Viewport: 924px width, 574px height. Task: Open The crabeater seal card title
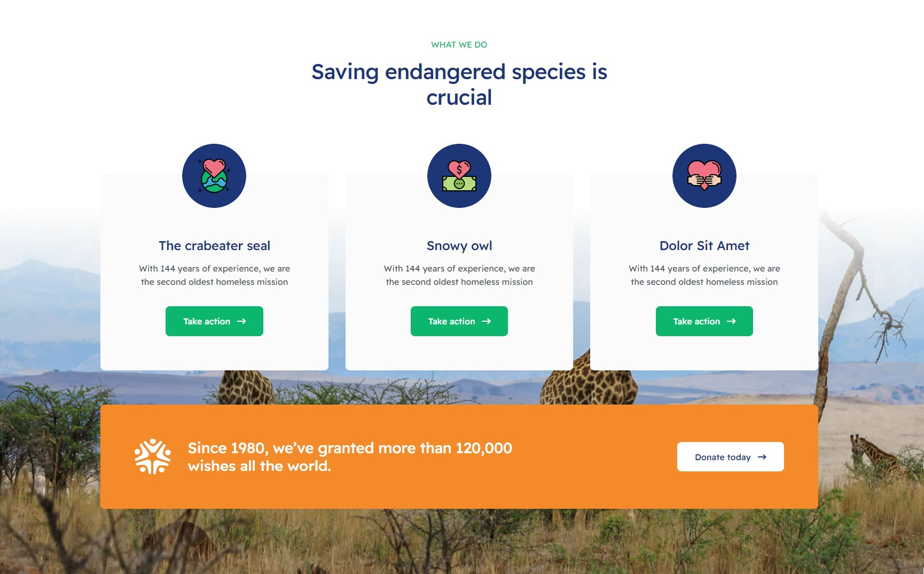[x=214, y=246]
